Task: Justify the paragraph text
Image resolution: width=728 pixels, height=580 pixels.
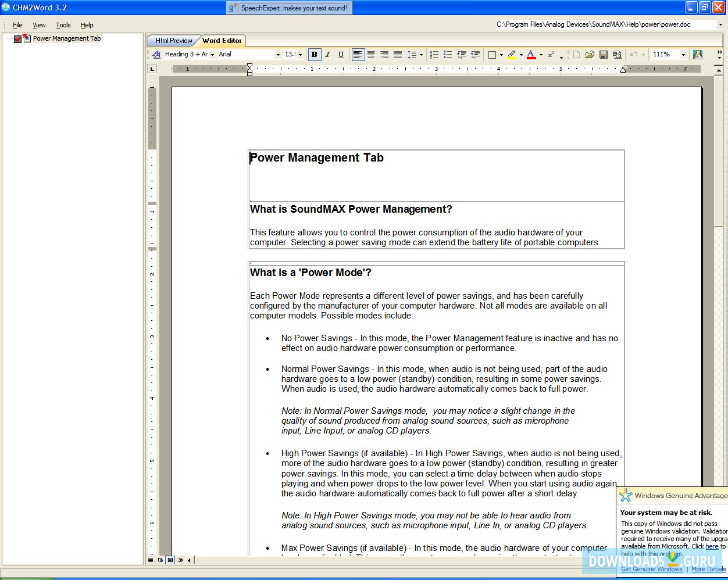Action: pos(397,54)
